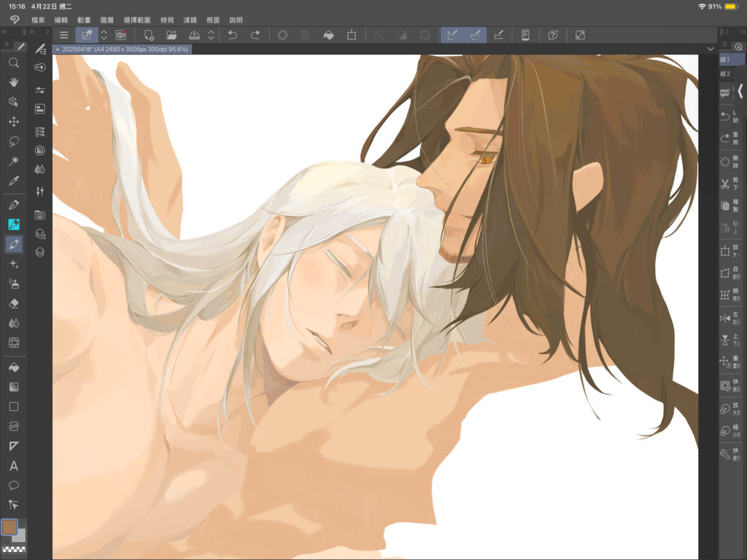Click the Fill bucket in command bar
Screen dimensions: 747x560
329,35
